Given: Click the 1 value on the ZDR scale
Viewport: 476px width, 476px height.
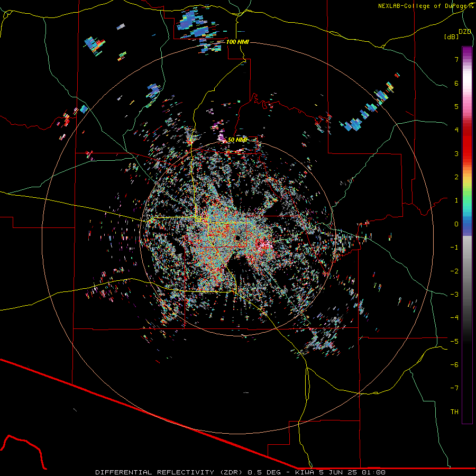Looking at the screenshot, I should point(456,200).
